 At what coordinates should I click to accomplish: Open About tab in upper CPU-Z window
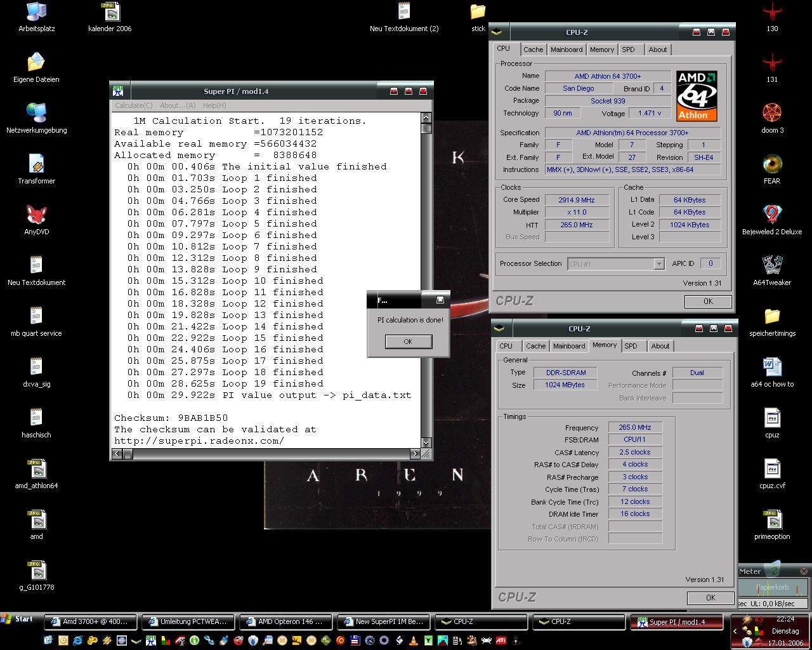pos(657,50)
